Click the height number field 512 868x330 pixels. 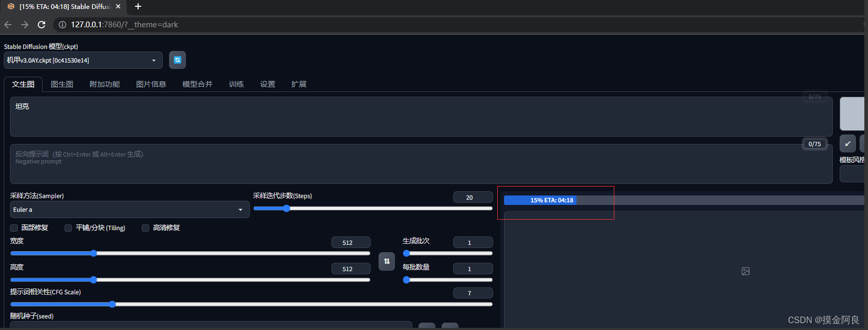[x=351, y=269]
